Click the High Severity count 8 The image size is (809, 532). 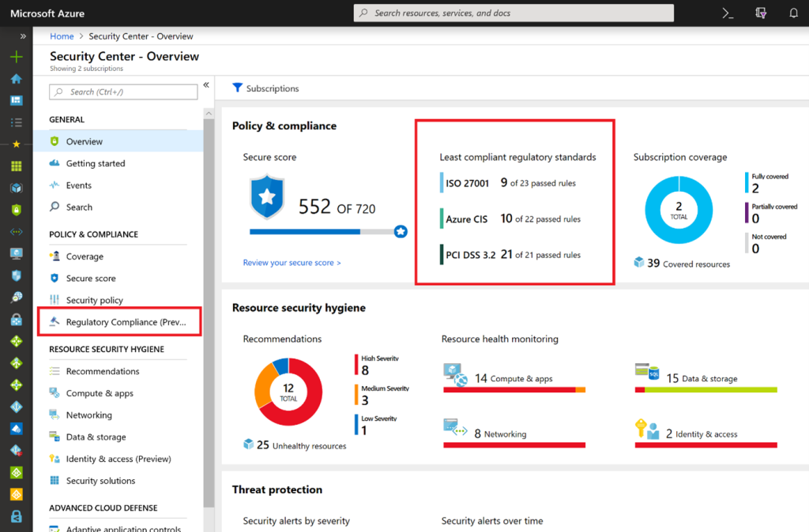(x=365, y=370)
